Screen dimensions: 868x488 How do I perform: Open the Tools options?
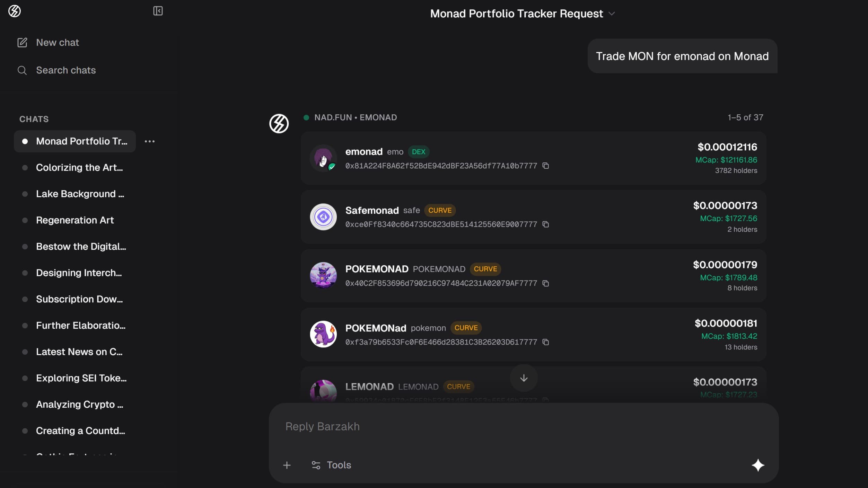click(x=331, y=465)
